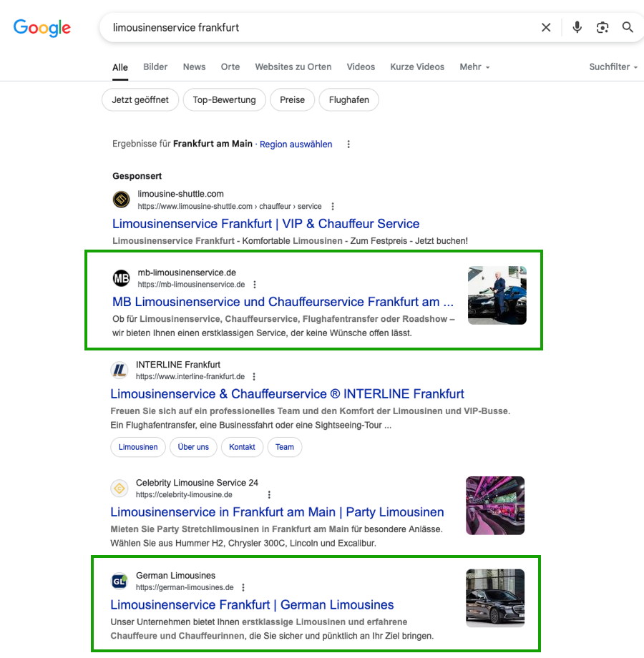The image size is (644, 658).
Task: Apply the Jetzt geöffnet filter chip
Action: [140, 100]
